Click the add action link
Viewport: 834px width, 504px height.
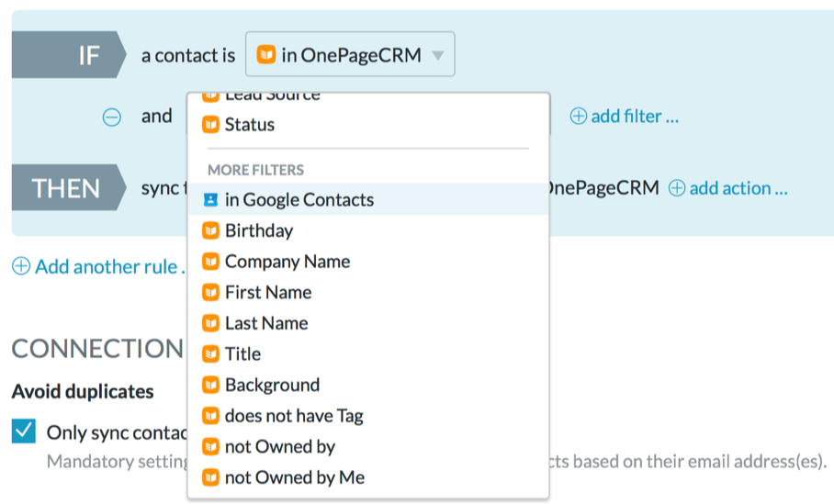(x=738, y=188)
